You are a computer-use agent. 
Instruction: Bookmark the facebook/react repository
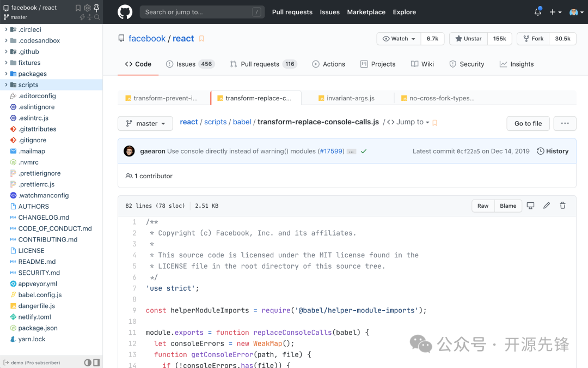point(201,39)
